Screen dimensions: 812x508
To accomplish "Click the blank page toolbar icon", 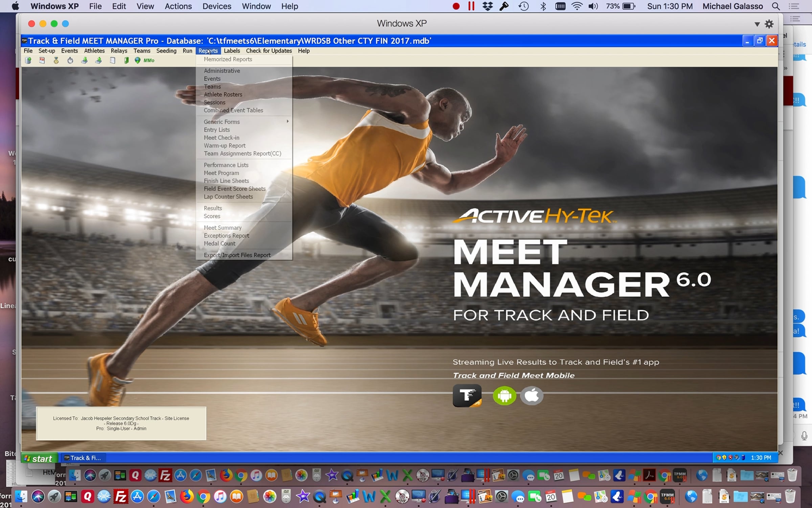I will (x=113, y=60).
